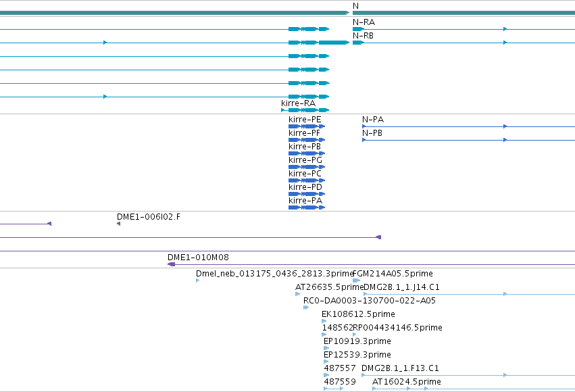Select the DME1-010M08 clone label
Viewport: 575px width, 392px height.
198,258
